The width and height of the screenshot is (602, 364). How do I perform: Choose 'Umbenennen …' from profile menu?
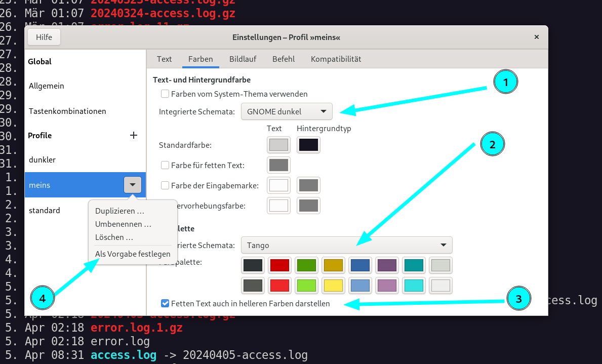click(x=123, y=224)
